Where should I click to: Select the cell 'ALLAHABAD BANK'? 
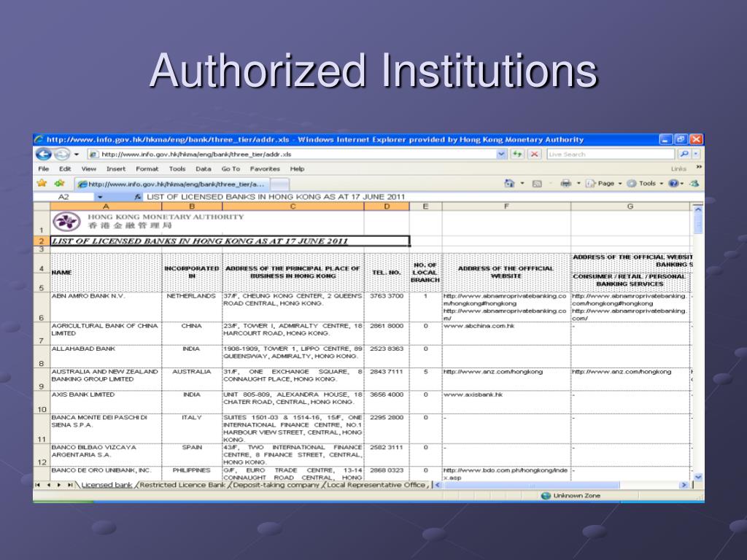106,357
